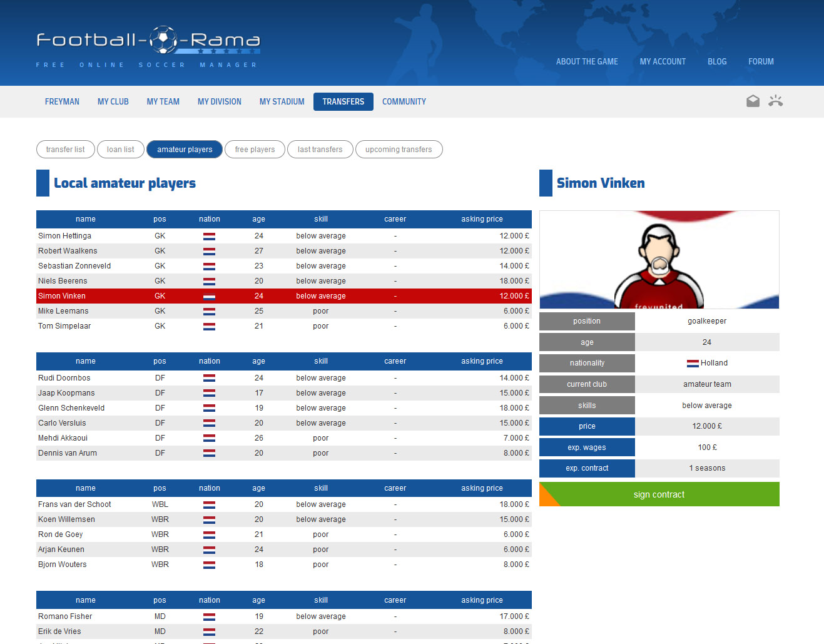This screenshot has width=824, height=644.
Task: Click Romano Fisher's 17.000 £ asking price
Action: (x=514, y=616)
